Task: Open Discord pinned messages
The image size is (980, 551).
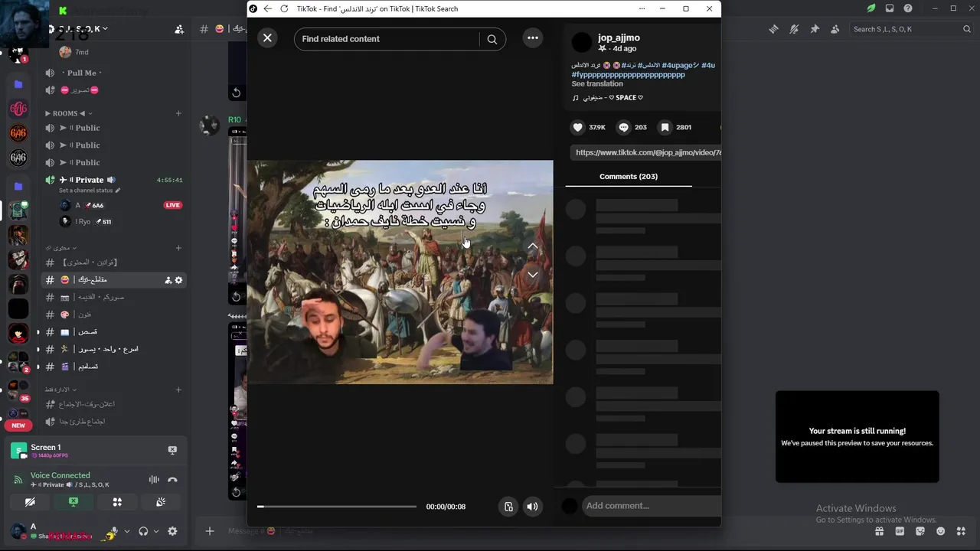Action: pos(815,29)
